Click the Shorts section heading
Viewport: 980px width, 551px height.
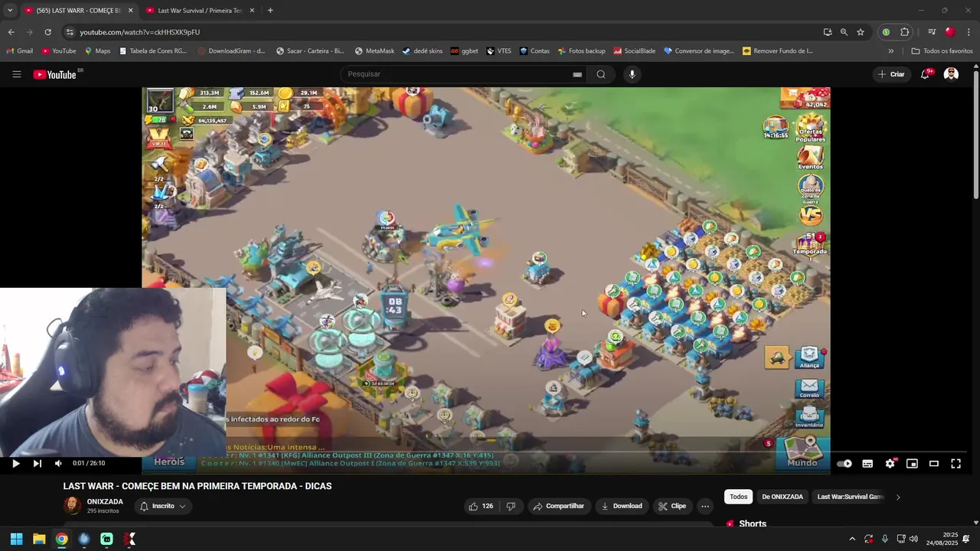tap(753, 524)
